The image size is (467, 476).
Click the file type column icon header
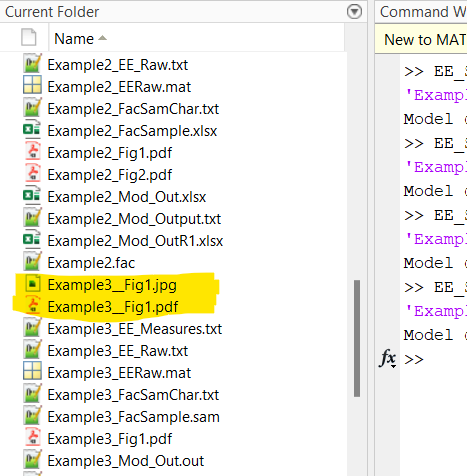[x=29, y=37]
